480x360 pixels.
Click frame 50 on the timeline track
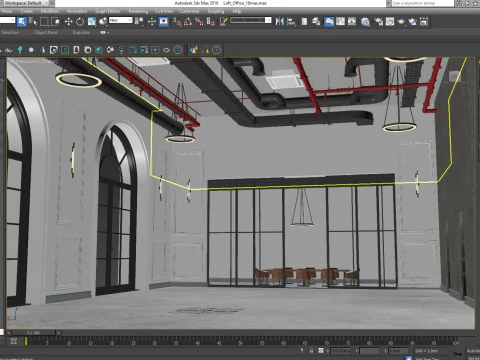coord(240,342)
